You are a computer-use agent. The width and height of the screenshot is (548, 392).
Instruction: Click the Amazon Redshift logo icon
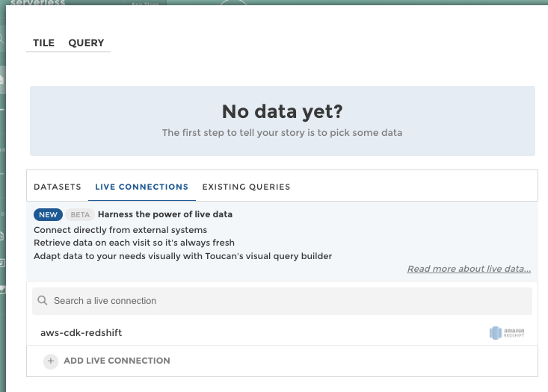(x=507, y=333)
